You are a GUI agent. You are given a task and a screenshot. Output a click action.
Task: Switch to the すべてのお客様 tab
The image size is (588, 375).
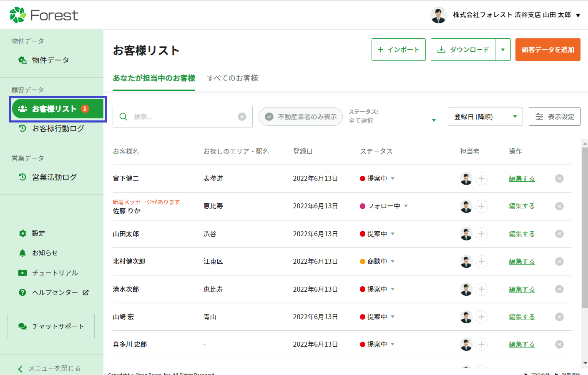click(233, 78)
